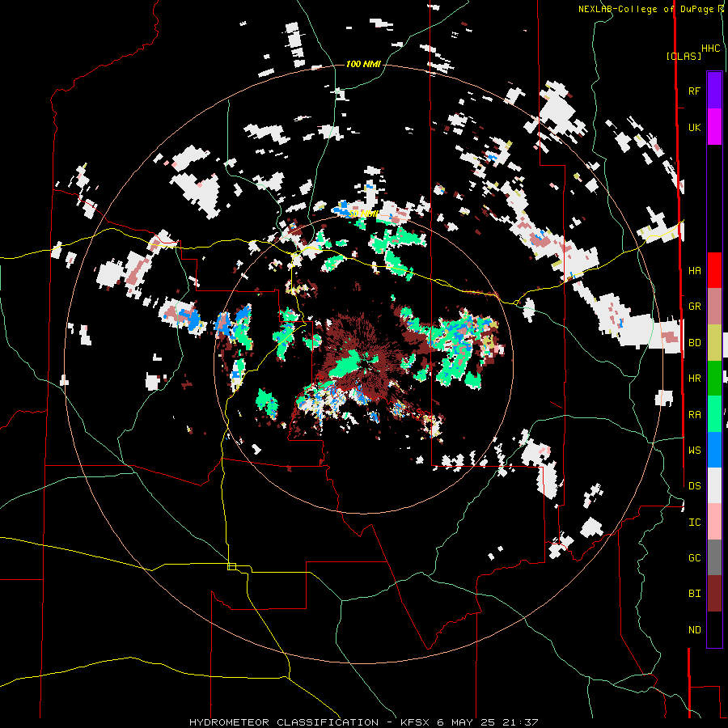Viewport: 728px width, 728px height.
Task: Click the UK magenta legend swatch
Action: click(714, 127)
